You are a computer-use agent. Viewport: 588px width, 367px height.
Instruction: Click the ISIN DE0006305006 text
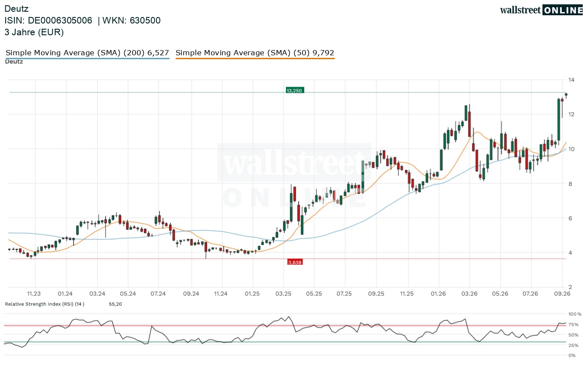point(48,20)
